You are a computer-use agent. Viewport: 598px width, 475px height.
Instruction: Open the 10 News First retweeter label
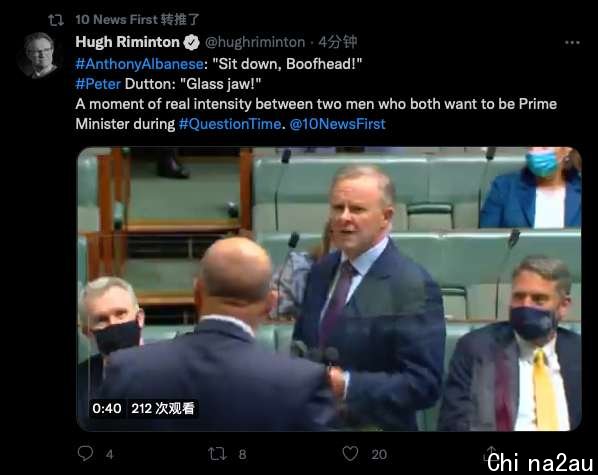coord(137,19)
